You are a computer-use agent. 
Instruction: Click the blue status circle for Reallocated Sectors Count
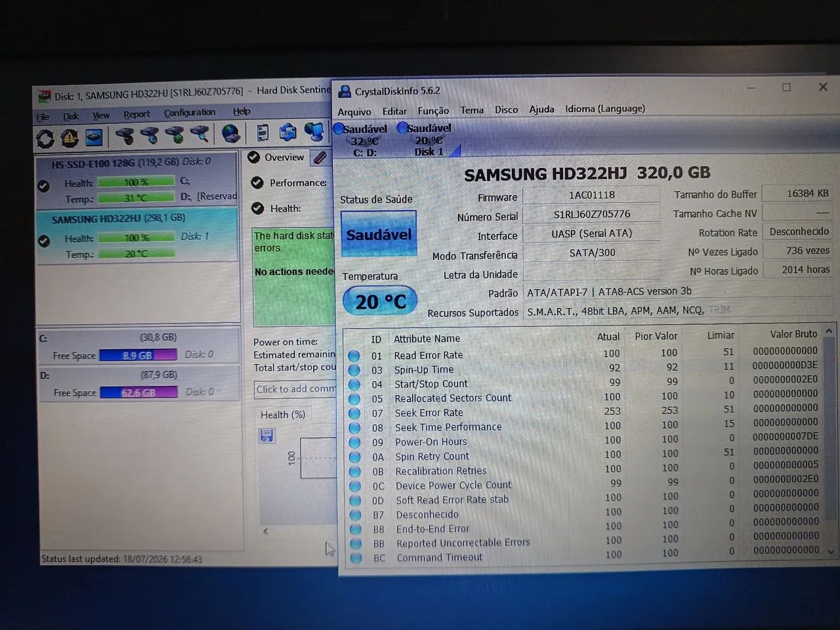(354, 399)
